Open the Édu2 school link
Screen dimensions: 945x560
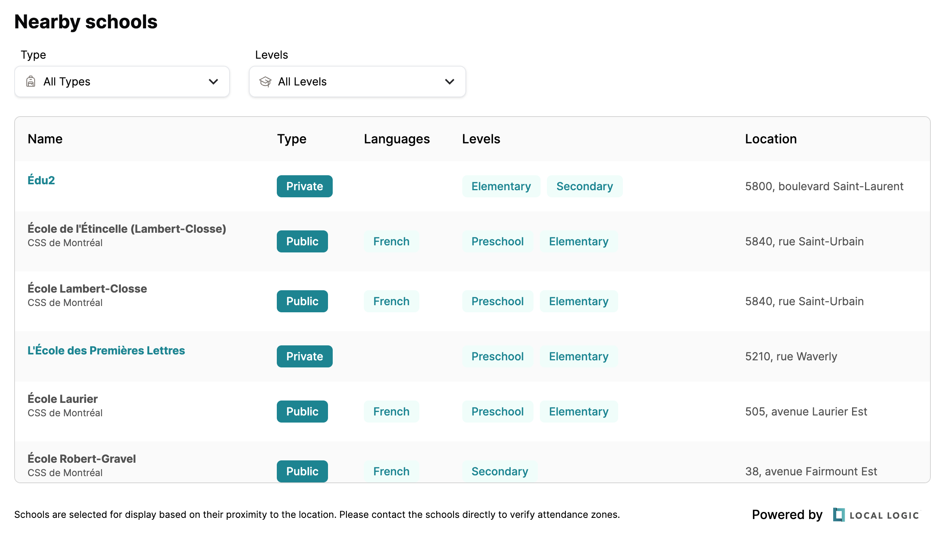point(41,180)
